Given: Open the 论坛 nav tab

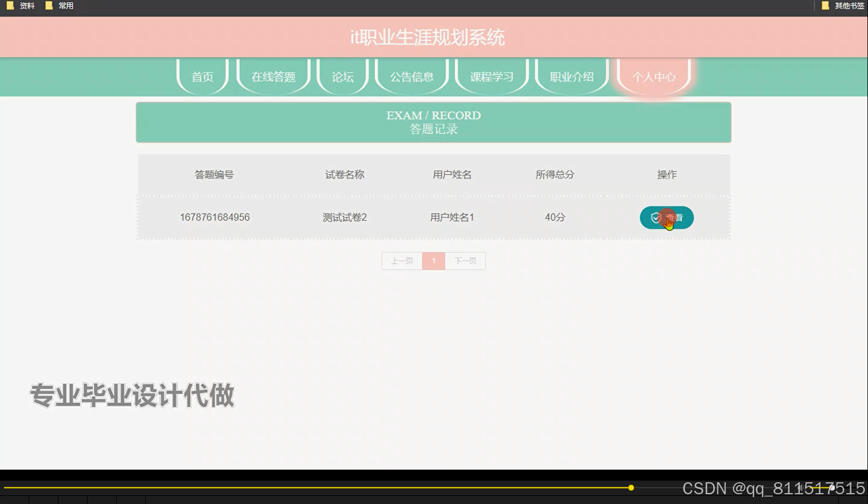Looking at the screenshot, I should (342, 77).
